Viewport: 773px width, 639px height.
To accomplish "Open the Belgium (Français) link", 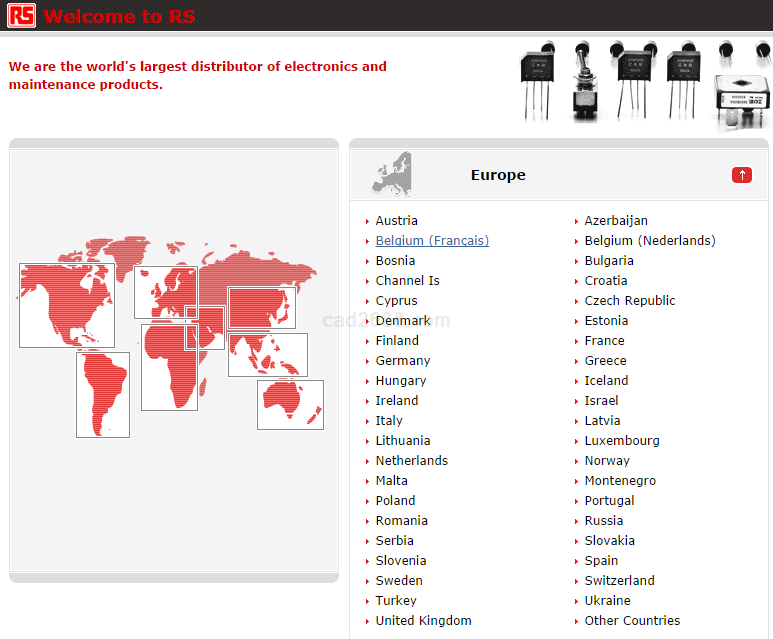I will [x=432, y=241].
